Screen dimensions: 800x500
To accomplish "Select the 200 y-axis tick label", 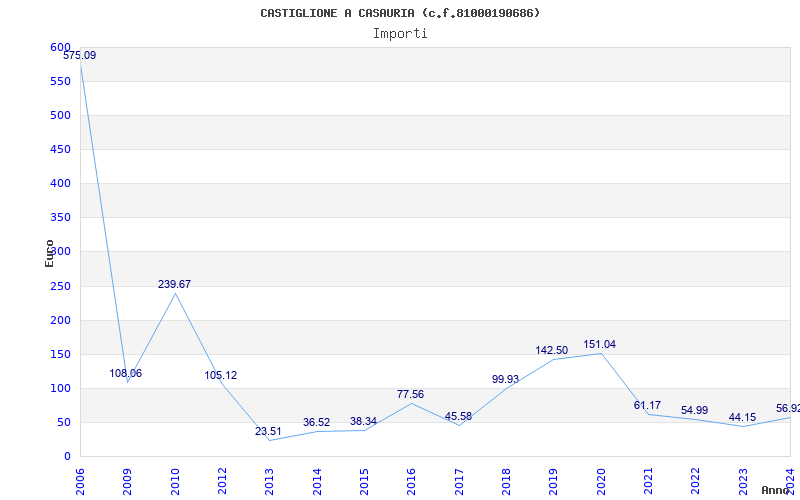I will (60, 320).
